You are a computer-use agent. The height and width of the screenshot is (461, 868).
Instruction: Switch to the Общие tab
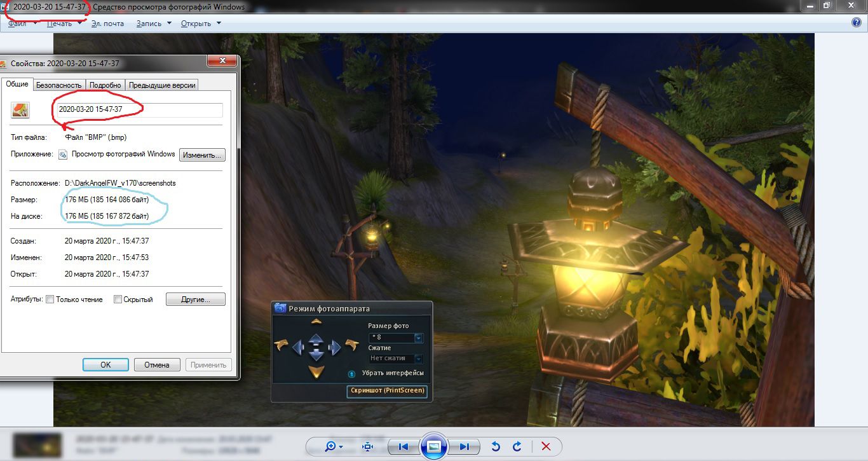click(17, 84)
